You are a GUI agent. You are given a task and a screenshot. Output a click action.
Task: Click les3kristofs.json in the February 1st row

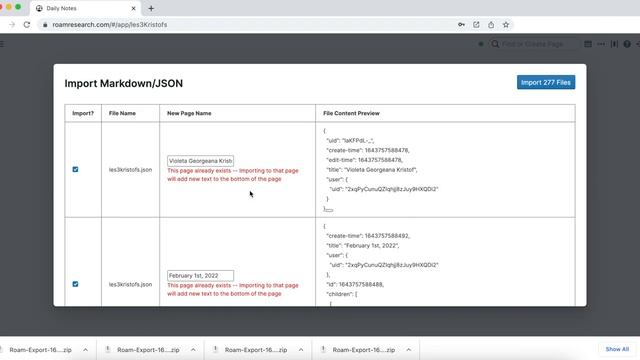coord(130,284)
